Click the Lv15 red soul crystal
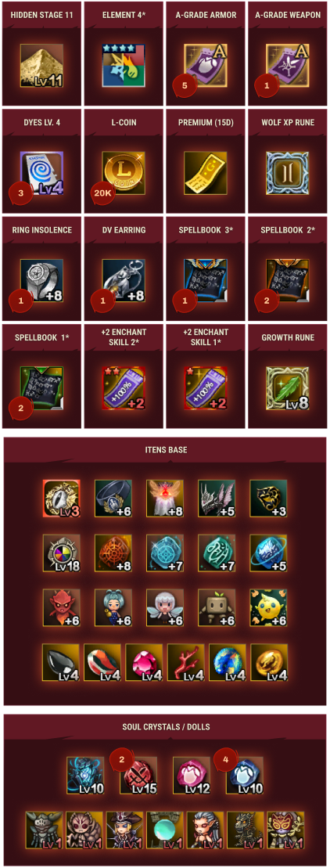 click(138, 776)
